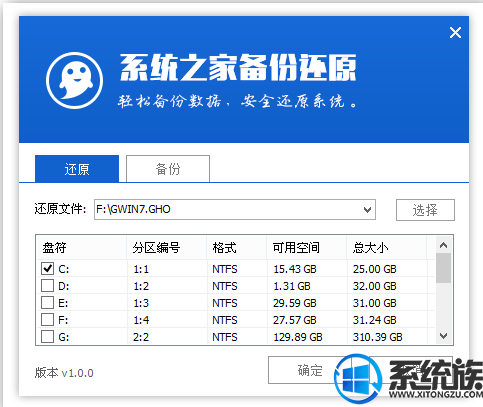Click the 总大小 column header
Viewport: 483px width, 407px height.
387,248
